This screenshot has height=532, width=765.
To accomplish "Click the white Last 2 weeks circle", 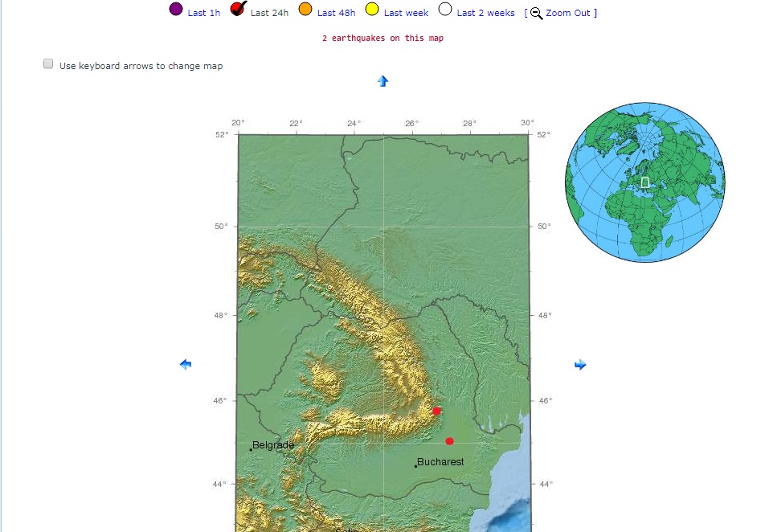I will (445, 10).
